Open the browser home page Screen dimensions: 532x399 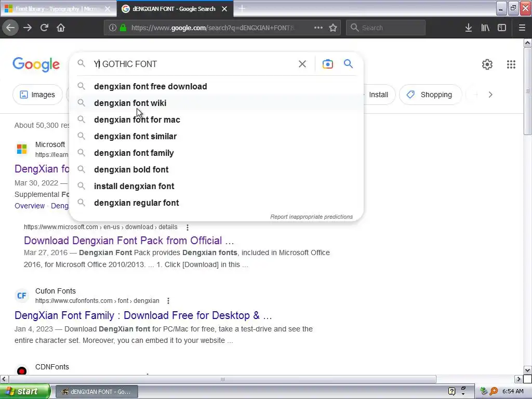pos(61,28)
